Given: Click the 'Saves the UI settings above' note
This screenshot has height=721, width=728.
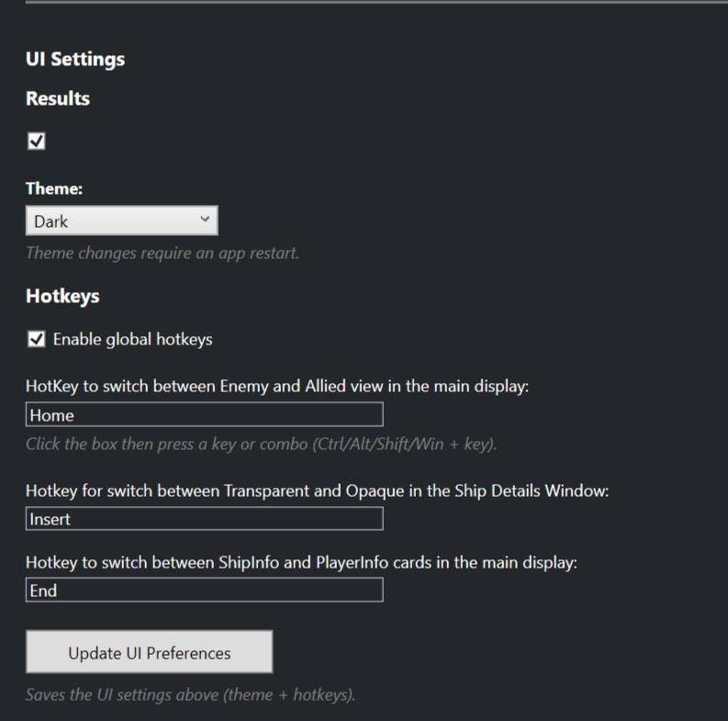Looking at the screenshot, I should (190, 694).
